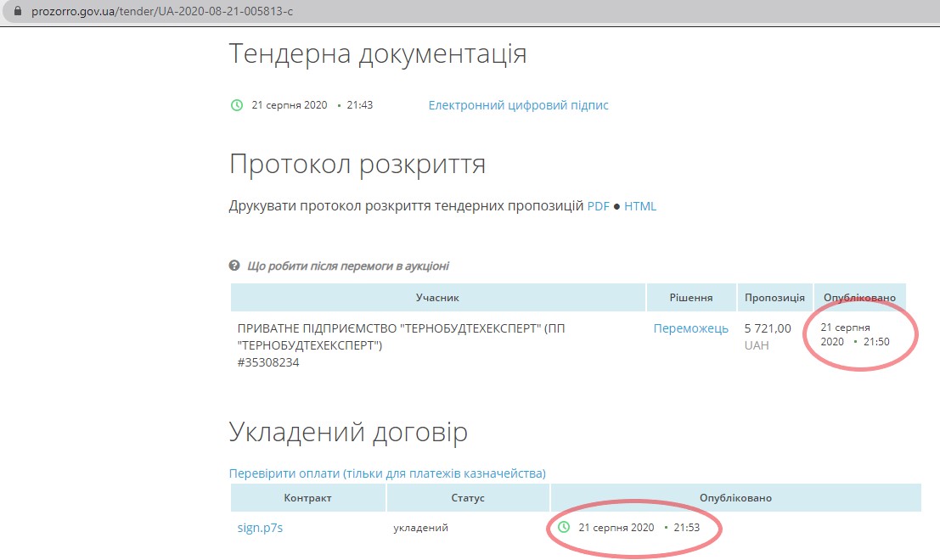Open Що робити після перемоги в аукціоні
The width and height of the screenshot is (940, 560).
(347, 266)
